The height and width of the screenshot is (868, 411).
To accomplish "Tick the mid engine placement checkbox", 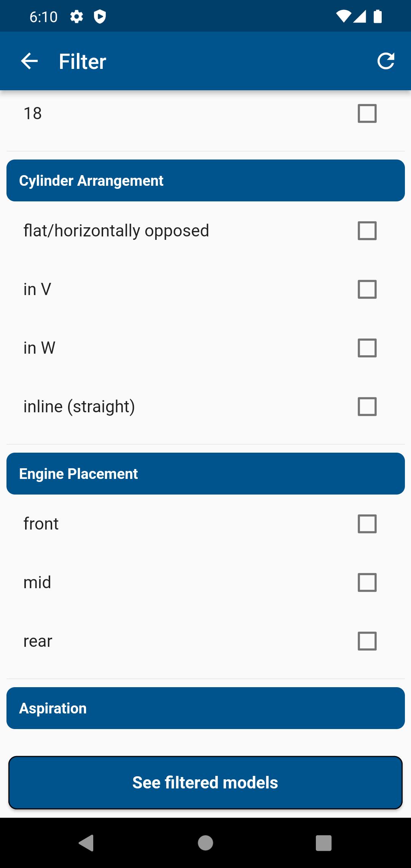I will 367,582.
